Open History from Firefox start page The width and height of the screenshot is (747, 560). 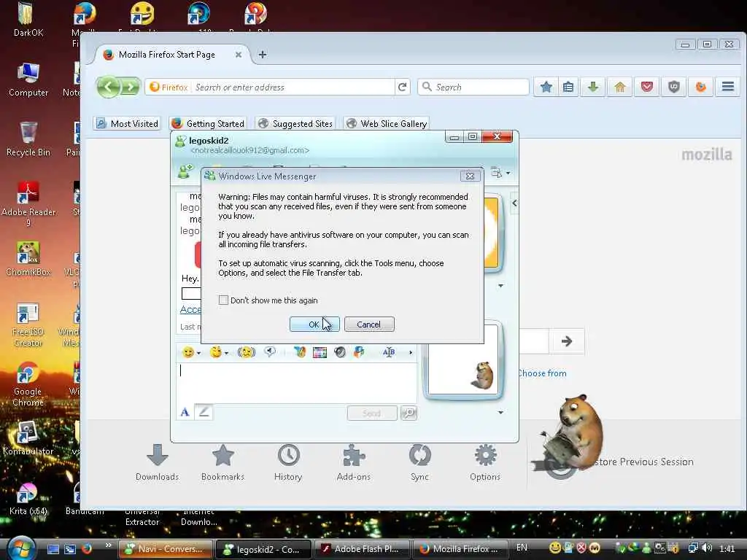(x=288, y=463)
